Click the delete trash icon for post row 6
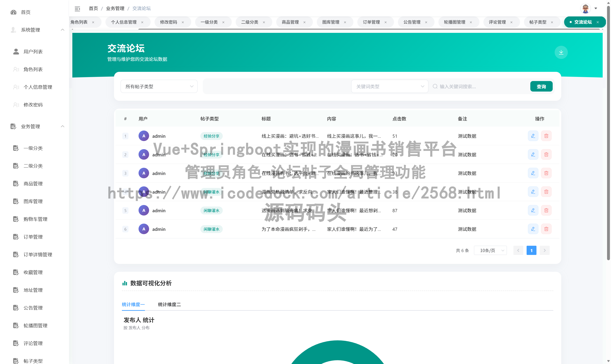The width and height of the screenshot is (611, 364). [546, 229]
